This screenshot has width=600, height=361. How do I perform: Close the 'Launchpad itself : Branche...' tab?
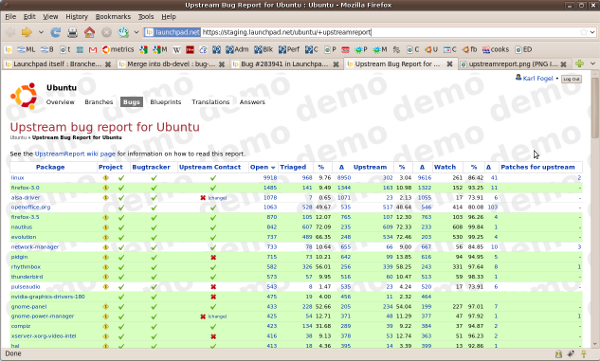(x=108, y=64)
